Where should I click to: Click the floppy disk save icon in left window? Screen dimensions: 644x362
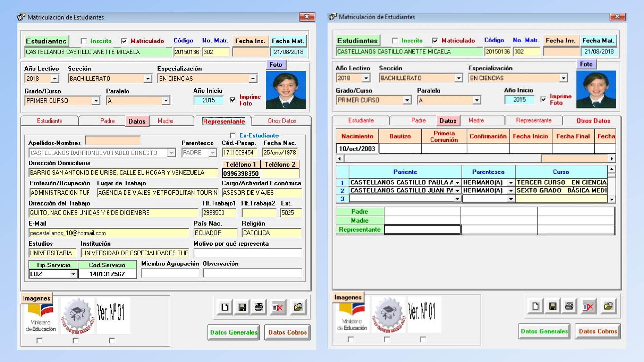click(242, 307)
